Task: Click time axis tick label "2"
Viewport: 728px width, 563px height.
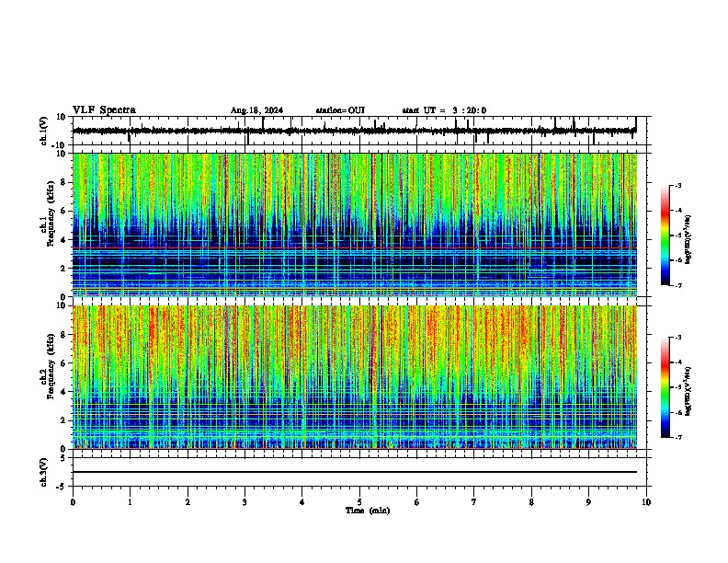Action: click(188, 502)
